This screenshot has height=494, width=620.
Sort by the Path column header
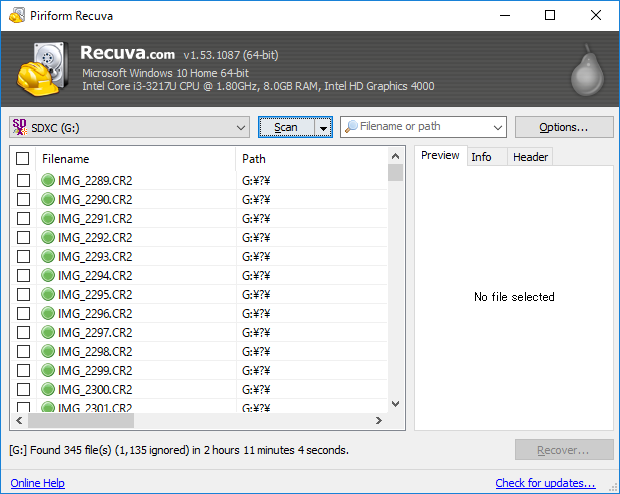tap(312, 159)
